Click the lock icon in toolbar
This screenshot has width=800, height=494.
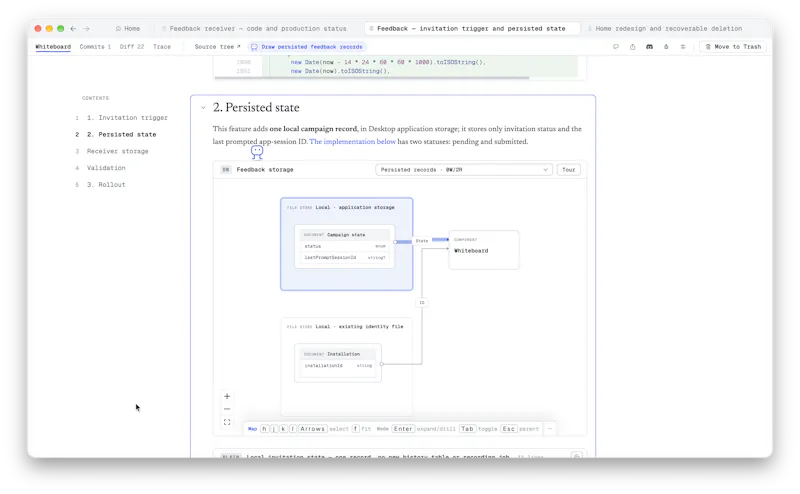click(666, 46)
